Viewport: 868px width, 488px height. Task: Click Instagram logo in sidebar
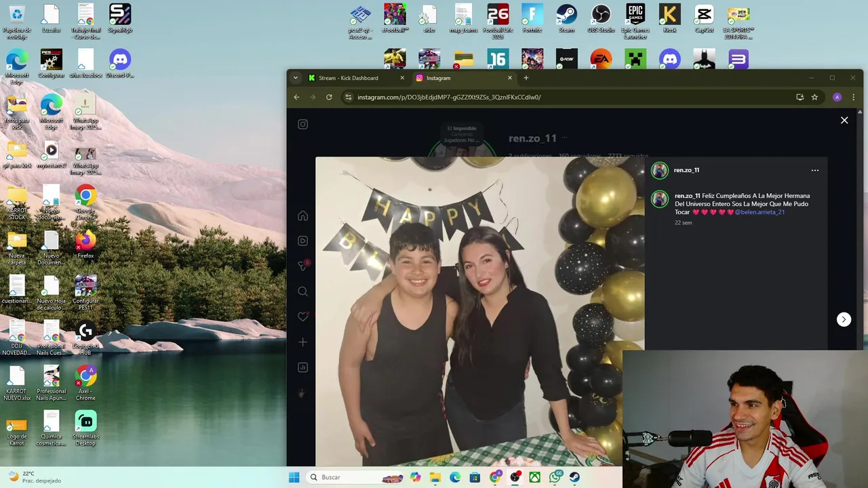pos(303,124)
